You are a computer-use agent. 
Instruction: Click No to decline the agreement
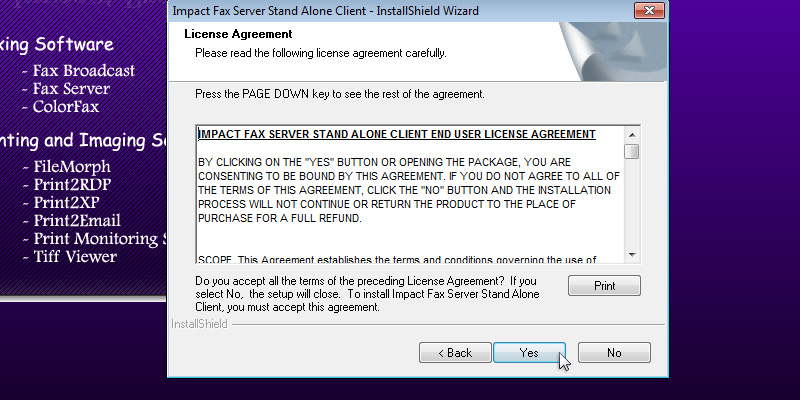pyautogui.click(x=614, y=353)
